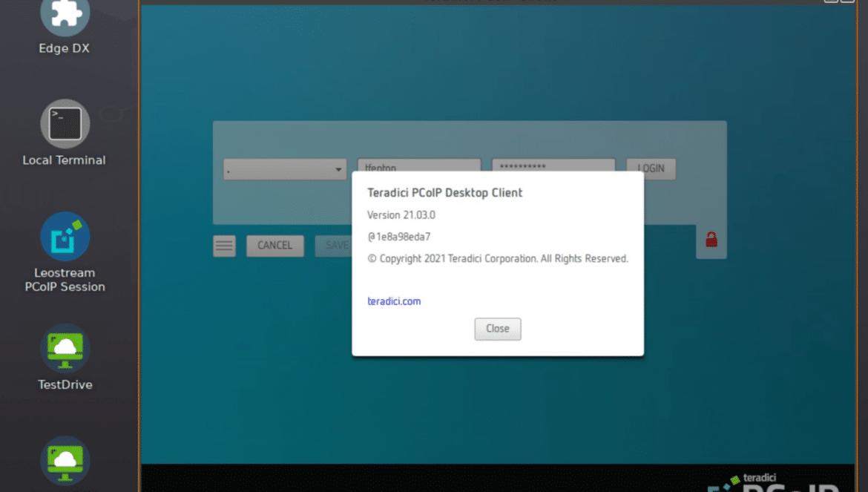This screenshot has width=868, height=492.
Task: Click the red padlock security icon
Action: click(711, 239)
